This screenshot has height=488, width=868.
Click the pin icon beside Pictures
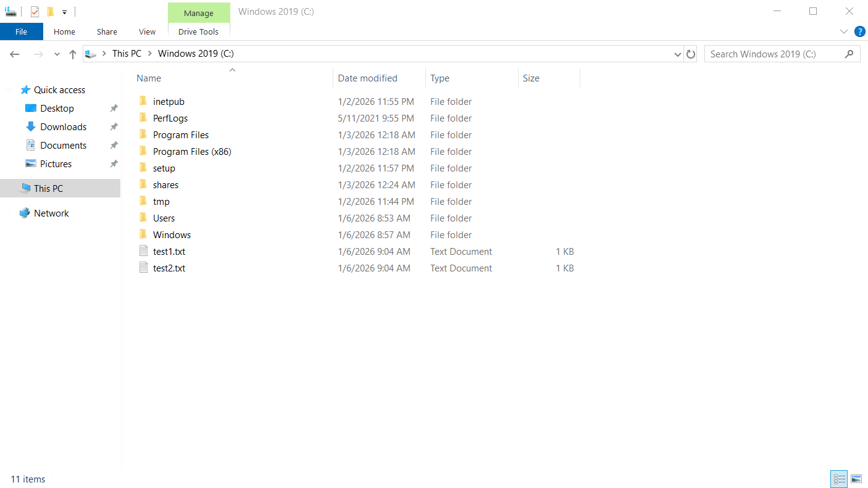click(x=114, y=164)
